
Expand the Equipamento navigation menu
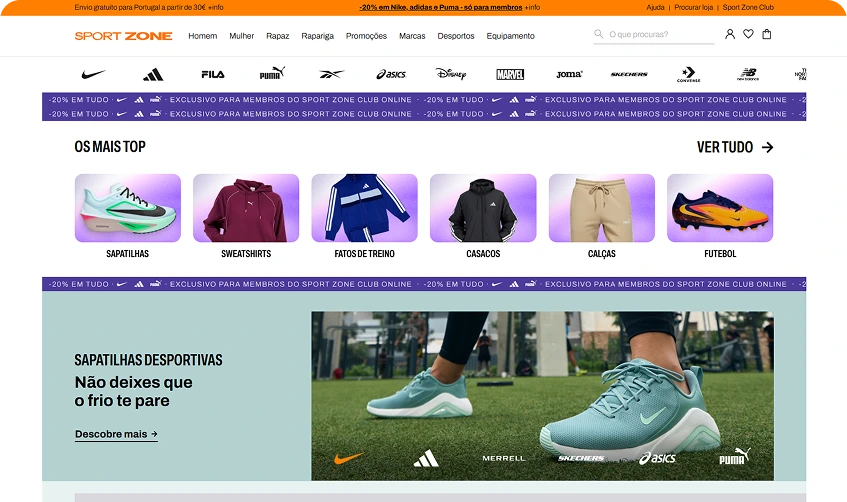point(510,36)
